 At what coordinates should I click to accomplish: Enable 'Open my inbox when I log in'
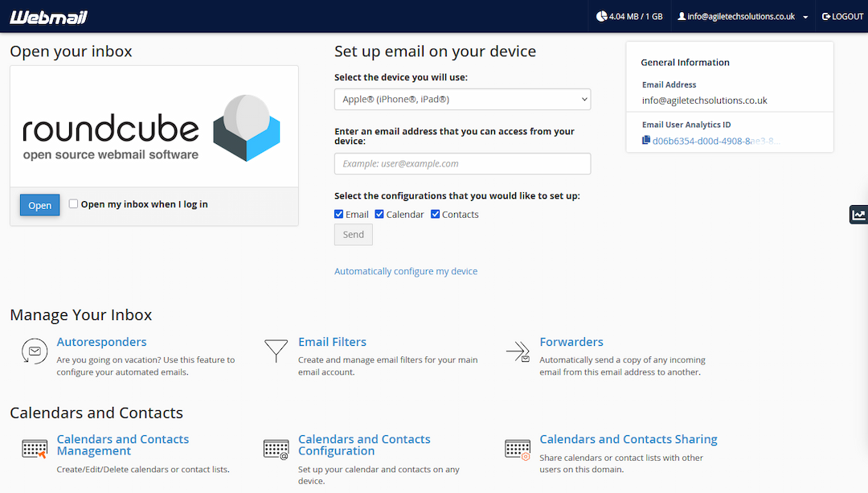coord(73,203)
